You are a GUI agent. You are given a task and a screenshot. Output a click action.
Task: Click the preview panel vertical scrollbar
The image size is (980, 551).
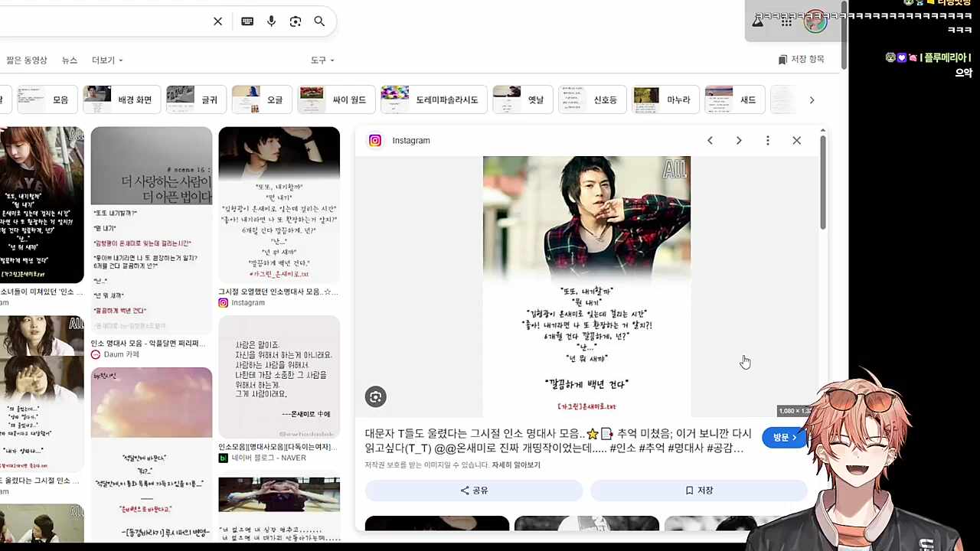click(x=823, y=184)
